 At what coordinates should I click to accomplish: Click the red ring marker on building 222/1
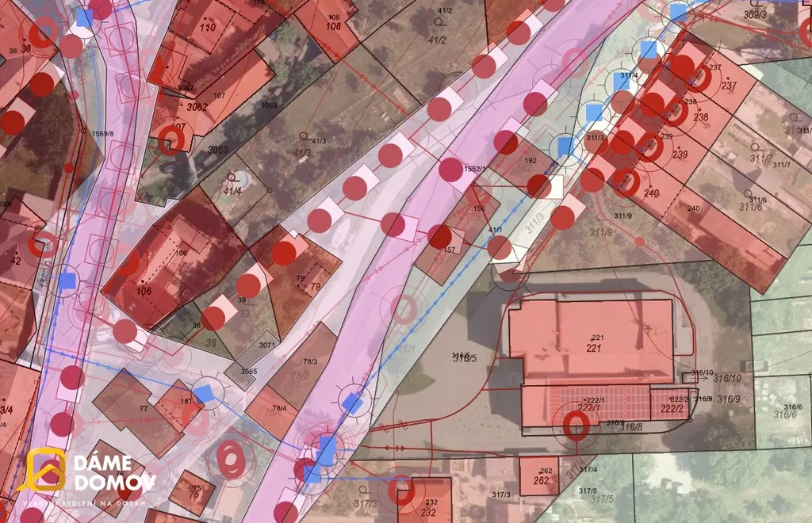[575, 426]
